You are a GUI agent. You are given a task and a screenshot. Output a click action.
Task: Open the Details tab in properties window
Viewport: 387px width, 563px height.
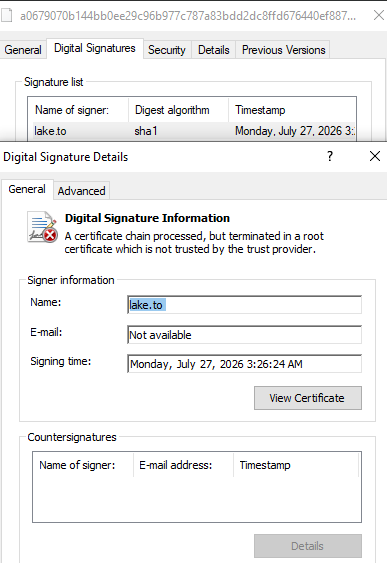[x=214, y=50]
